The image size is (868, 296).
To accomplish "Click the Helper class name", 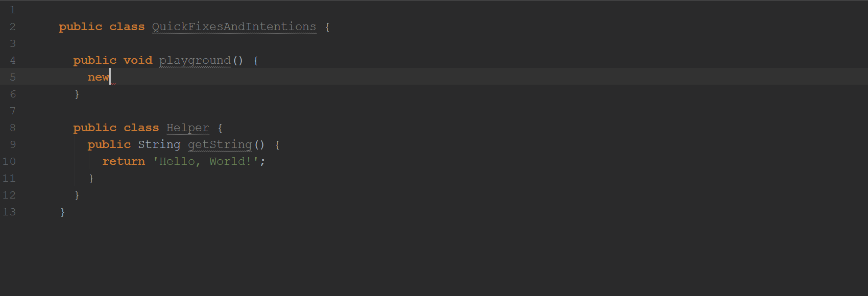I will pyautogui.click(x=188, y=128).
